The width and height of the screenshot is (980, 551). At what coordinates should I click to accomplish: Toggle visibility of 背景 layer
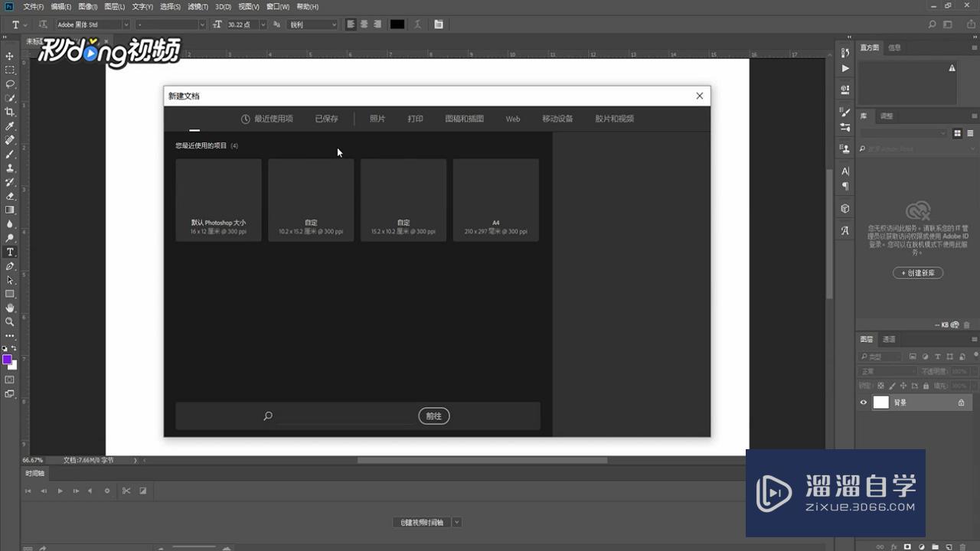[864, 403]
